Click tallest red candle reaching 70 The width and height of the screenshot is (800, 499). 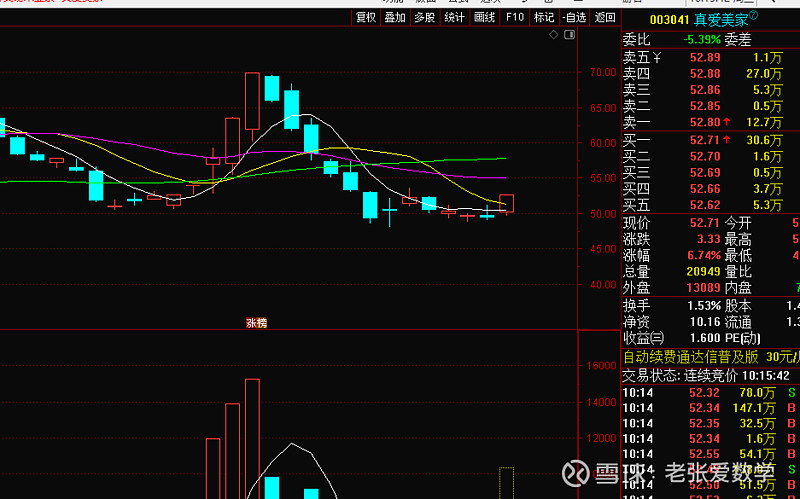[252, 101]
